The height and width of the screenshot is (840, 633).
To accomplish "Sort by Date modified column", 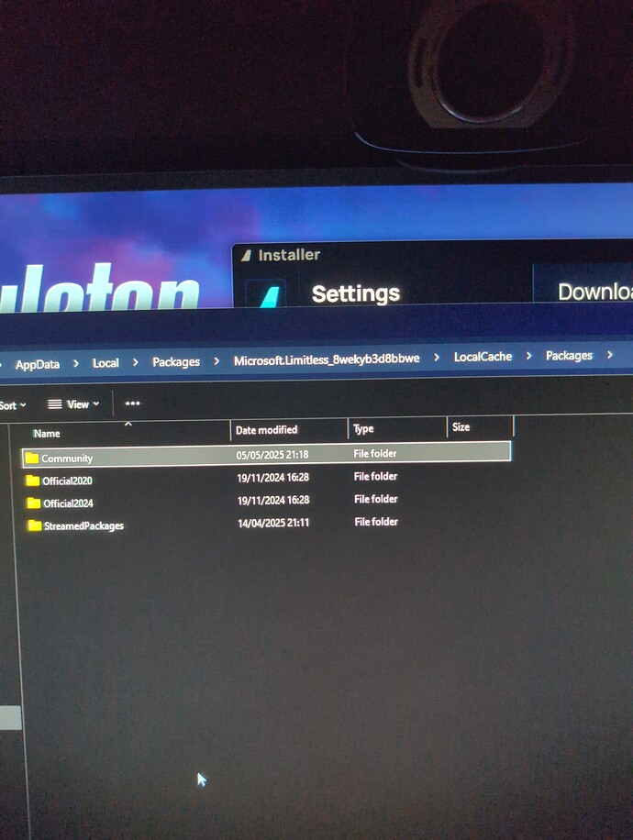I will point(266,430).
